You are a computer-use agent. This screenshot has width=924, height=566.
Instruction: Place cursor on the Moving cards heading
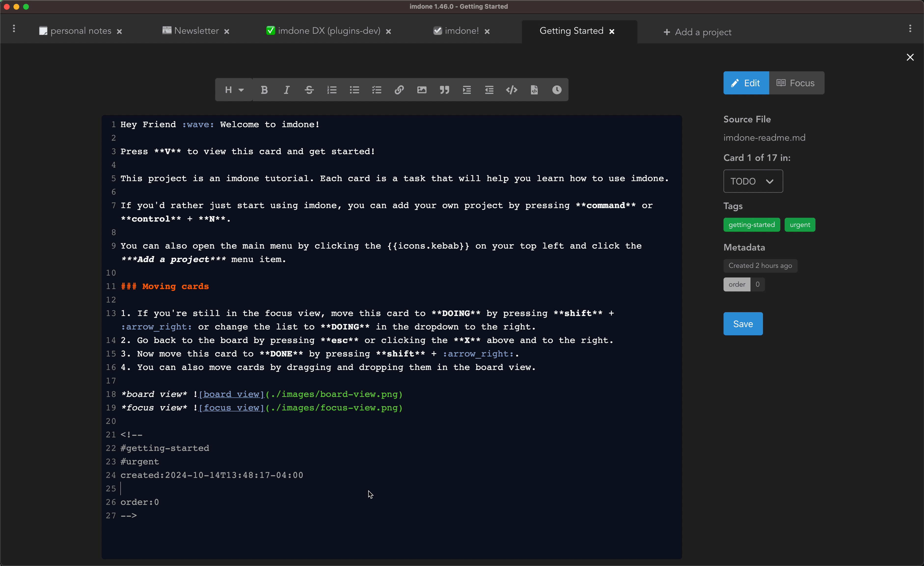165,286
